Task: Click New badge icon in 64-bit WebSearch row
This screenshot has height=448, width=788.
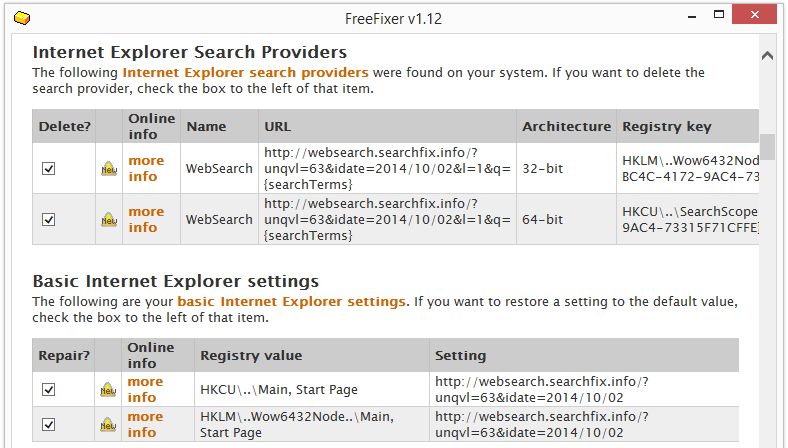Action: point(109,219)
